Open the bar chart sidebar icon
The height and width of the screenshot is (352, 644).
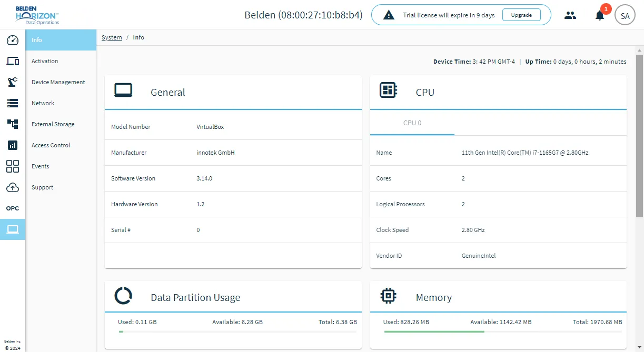(x=13, y=145)
